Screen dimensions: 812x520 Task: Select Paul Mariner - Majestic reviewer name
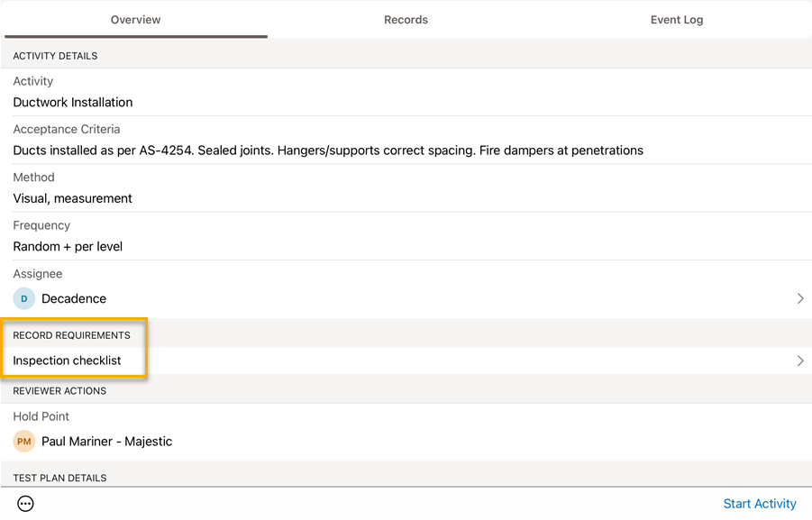[x=106, y=442]
